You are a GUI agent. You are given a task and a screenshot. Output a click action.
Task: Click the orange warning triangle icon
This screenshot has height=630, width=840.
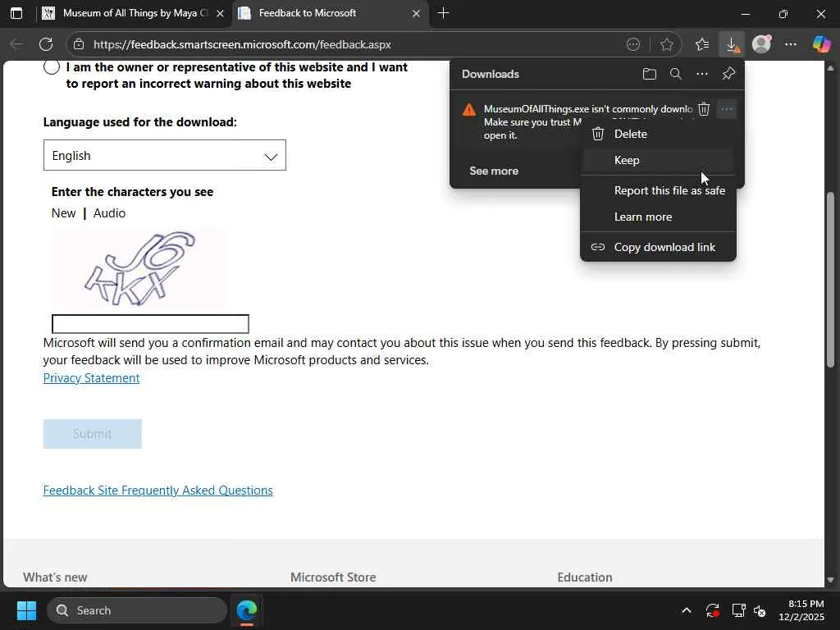468,110
